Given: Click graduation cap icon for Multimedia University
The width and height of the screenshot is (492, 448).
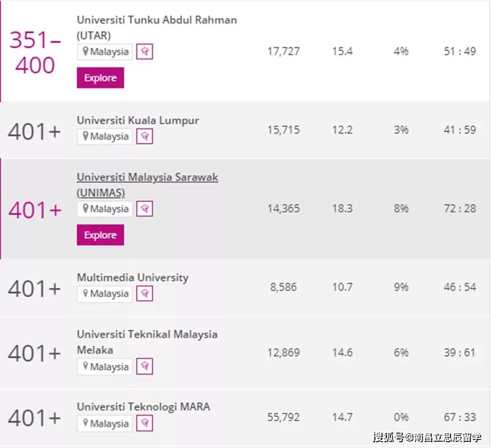Looking at the screenshot, I should (x=144, y=294).
